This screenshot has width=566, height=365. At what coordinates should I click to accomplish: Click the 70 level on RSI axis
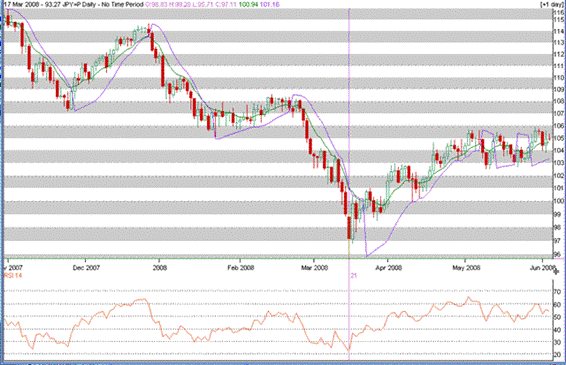pos(558,292)
